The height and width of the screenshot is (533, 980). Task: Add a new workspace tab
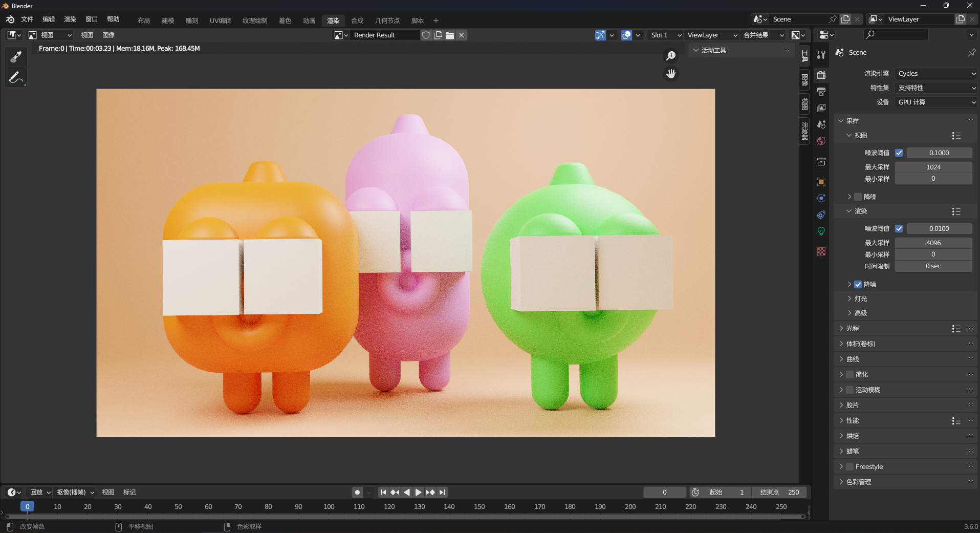click(x=436, y=20)
